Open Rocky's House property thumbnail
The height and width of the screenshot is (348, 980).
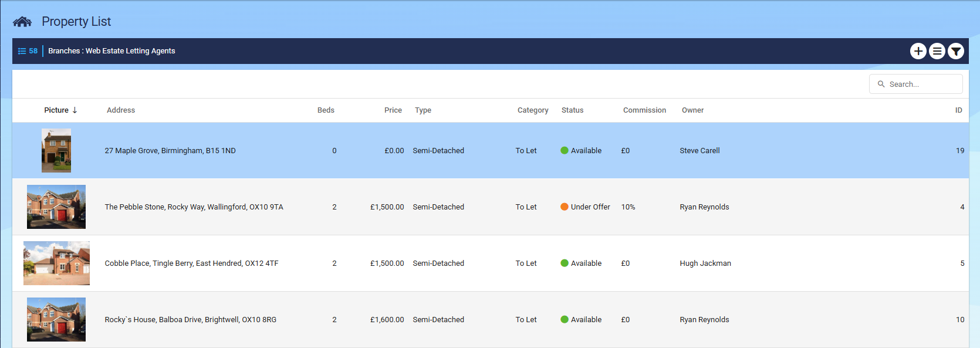coord(56,320)
